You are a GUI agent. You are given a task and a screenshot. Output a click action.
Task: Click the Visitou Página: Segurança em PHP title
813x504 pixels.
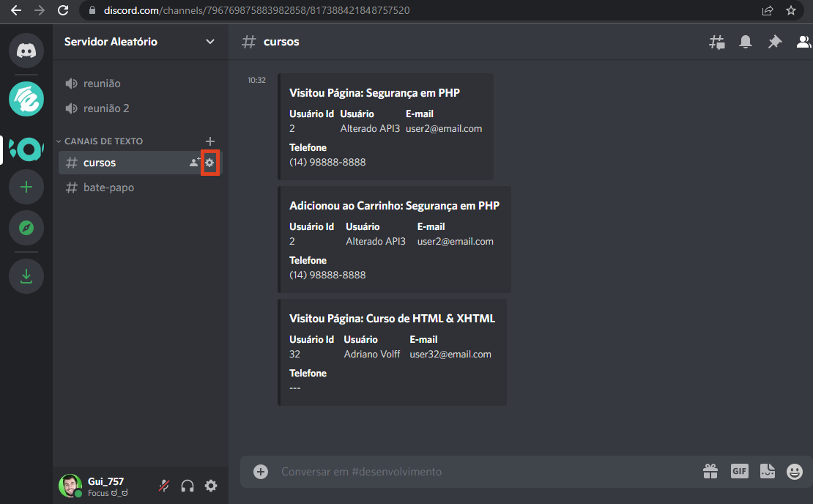(374, 93)
